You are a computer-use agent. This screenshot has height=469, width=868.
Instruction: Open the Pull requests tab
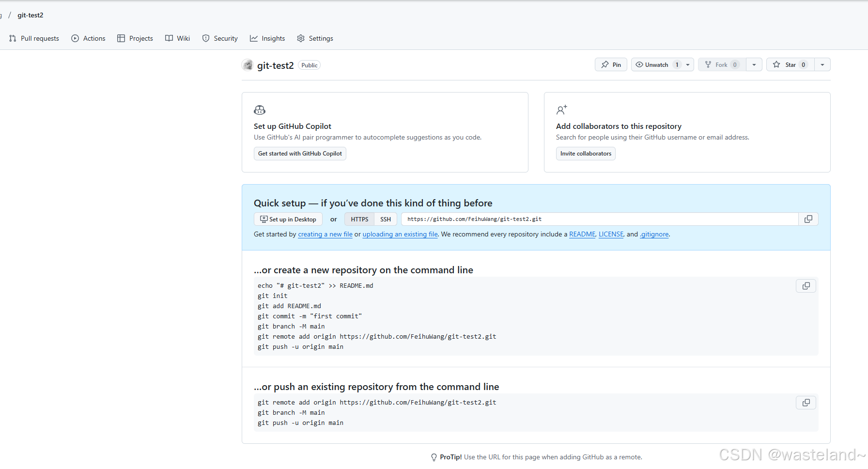pyautogui.click(x=34, y=38)
